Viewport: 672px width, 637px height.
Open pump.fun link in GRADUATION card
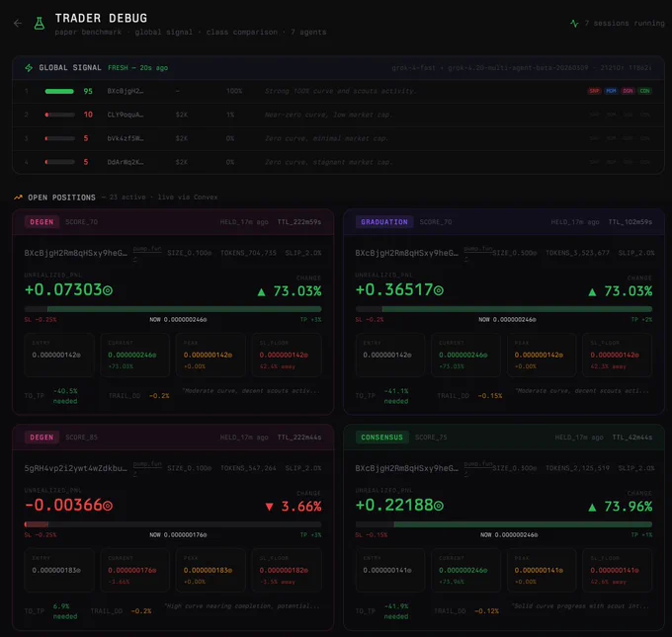pos(478,249)
